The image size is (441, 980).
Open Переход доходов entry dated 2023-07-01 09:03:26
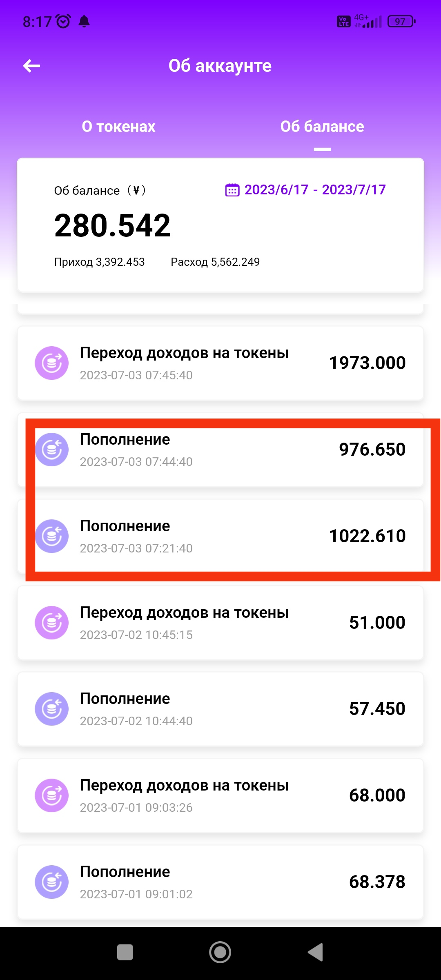220,795
